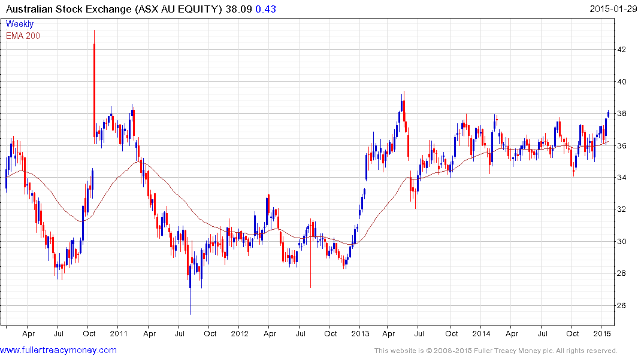Screen dimensions: 644x359
Task: Select the 2011 time axis label
Action: click(x=119, y=333)
